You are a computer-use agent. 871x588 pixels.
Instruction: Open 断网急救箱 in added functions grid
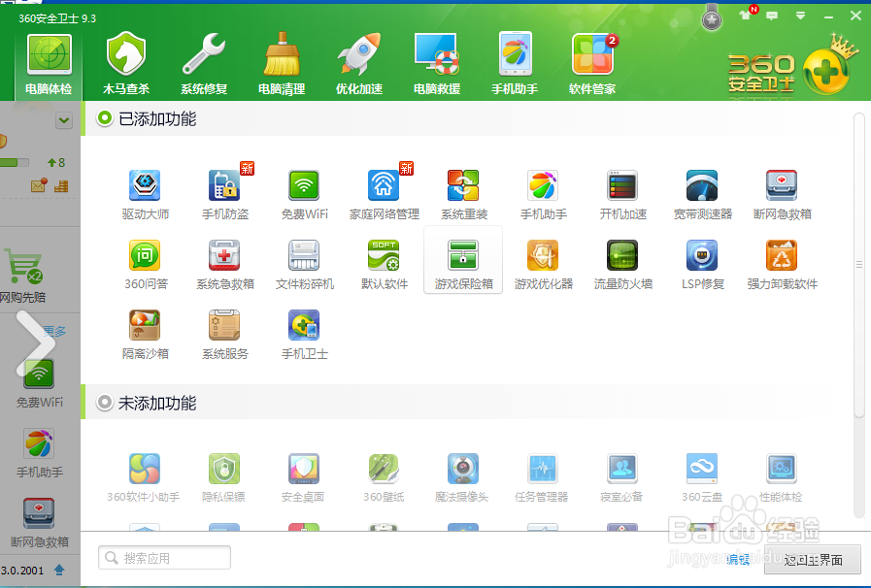click(x=782, y=195)
